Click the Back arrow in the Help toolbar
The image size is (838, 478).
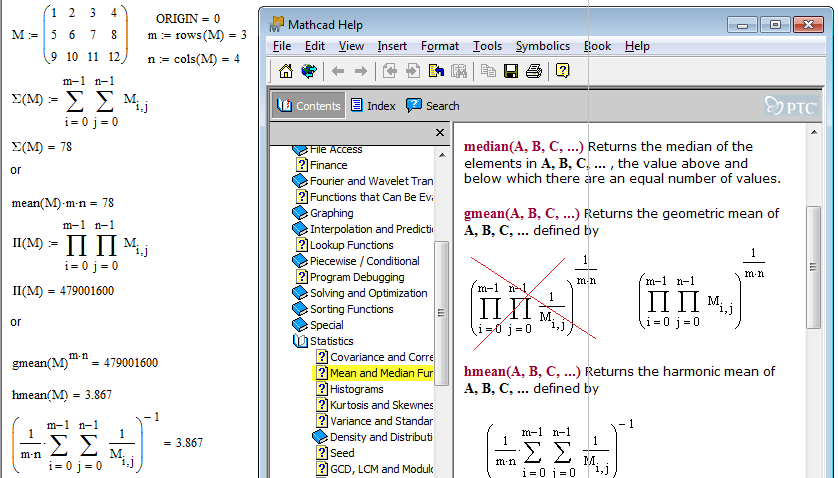click(x=338, y=71)
